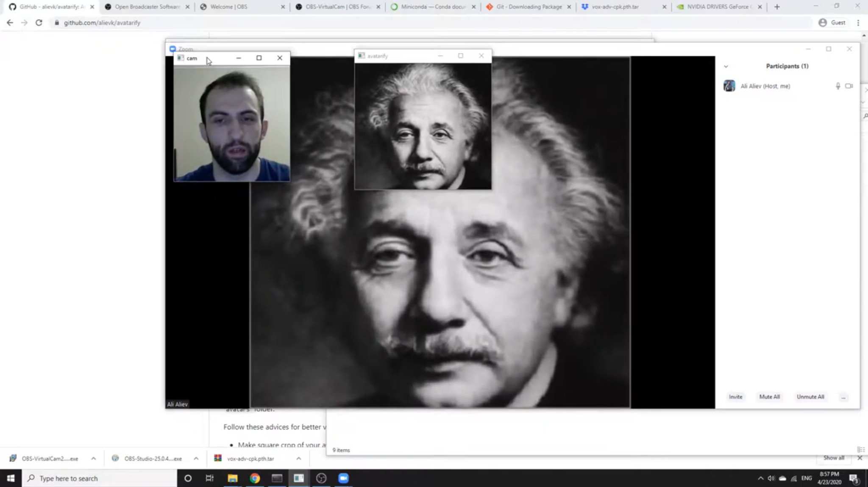
Task: Open vox-adv-cpk.pth.tar download options arrow
Action: click(x=299, y=459)
